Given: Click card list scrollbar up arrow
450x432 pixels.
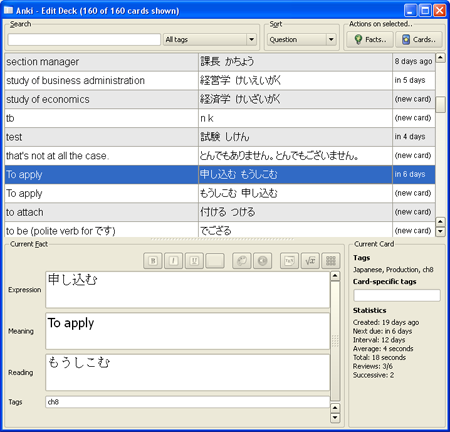Looking at the screenshot, I should coord(440,58).
